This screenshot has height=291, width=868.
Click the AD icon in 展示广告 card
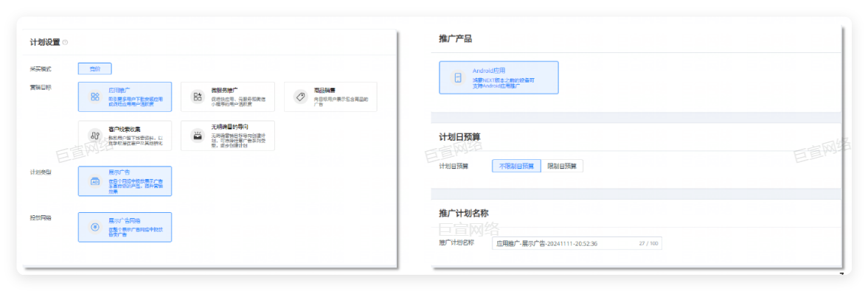(95, 181)
